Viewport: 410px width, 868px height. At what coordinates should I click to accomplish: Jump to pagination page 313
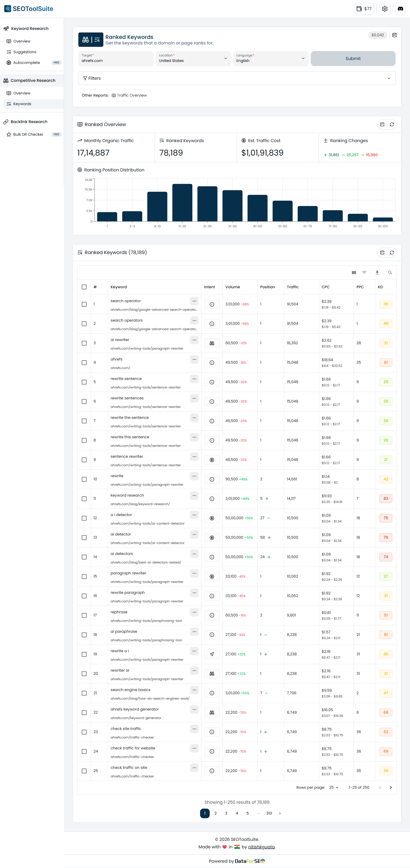point(269,813)
